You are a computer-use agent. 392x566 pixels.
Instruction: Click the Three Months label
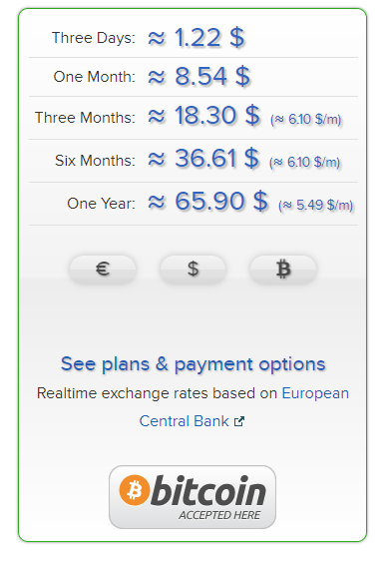click(x=85, y=118)
